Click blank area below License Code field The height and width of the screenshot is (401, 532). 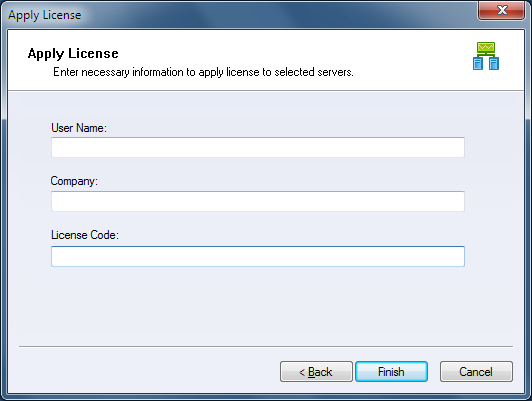[x=258, y=305]
